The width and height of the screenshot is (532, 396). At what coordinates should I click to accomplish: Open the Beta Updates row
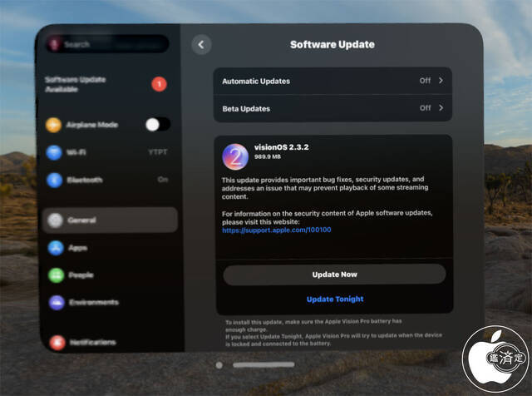[x=332, y=108]
